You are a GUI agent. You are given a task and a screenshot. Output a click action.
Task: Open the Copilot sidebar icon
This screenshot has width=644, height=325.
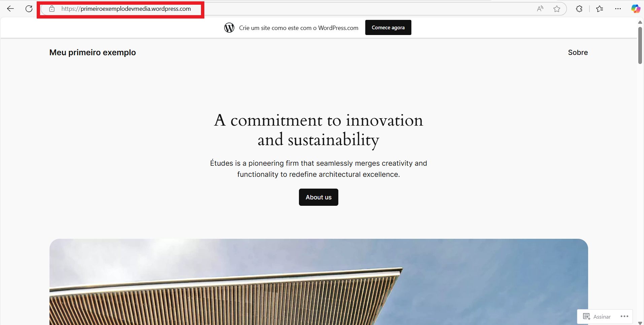tap(635, 9)
